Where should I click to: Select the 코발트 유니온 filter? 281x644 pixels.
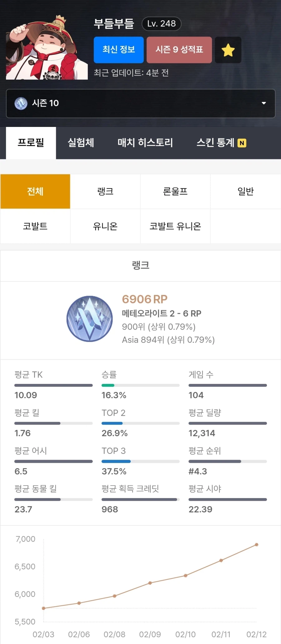175,226
